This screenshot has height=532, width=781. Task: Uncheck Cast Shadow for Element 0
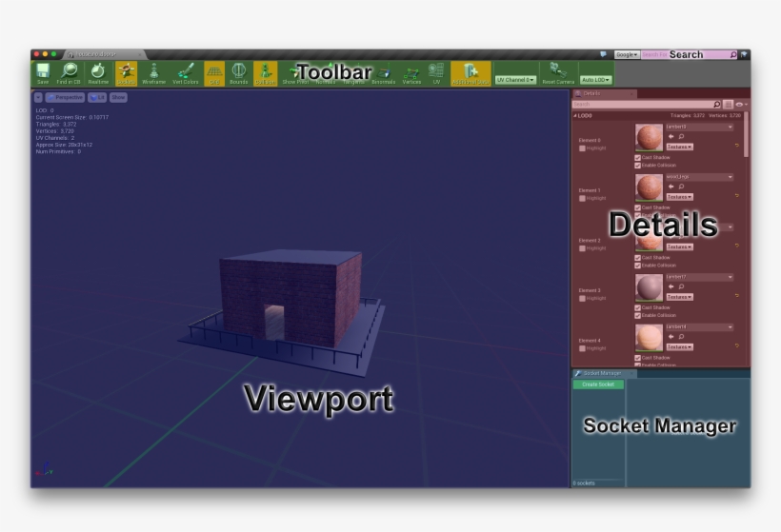tap(637, 158)
